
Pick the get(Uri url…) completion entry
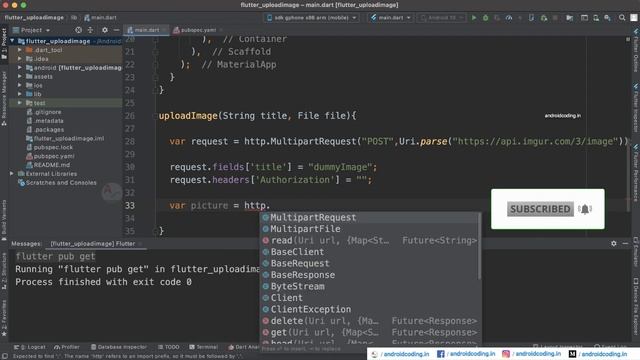point(369,332)
